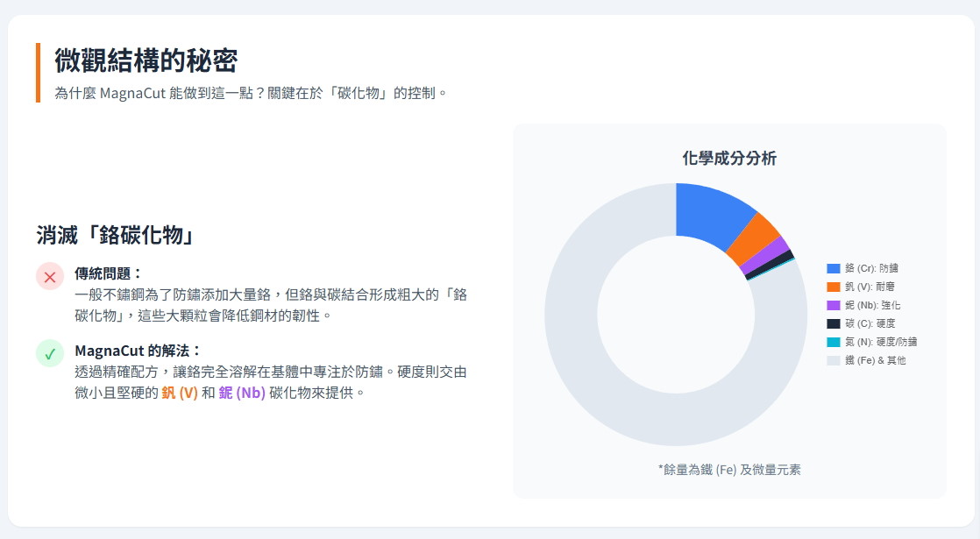Viewport: 980px width, 539px height.
Task: Click the footnote *餘量為鐵 (Fe) 及微量元素
Action: [x=728, y=470]
